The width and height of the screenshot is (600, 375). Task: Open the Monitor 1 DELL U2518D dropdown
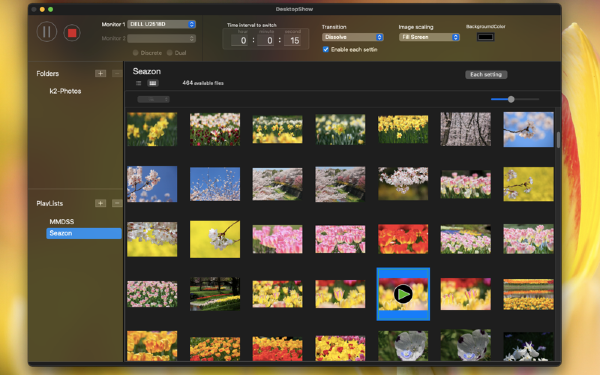[161, 24]
